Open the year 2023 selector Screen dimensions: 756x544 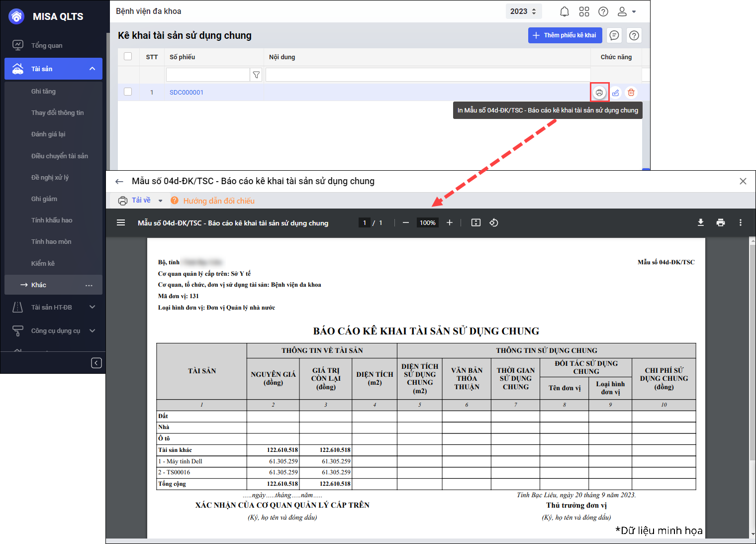(523, 11)
